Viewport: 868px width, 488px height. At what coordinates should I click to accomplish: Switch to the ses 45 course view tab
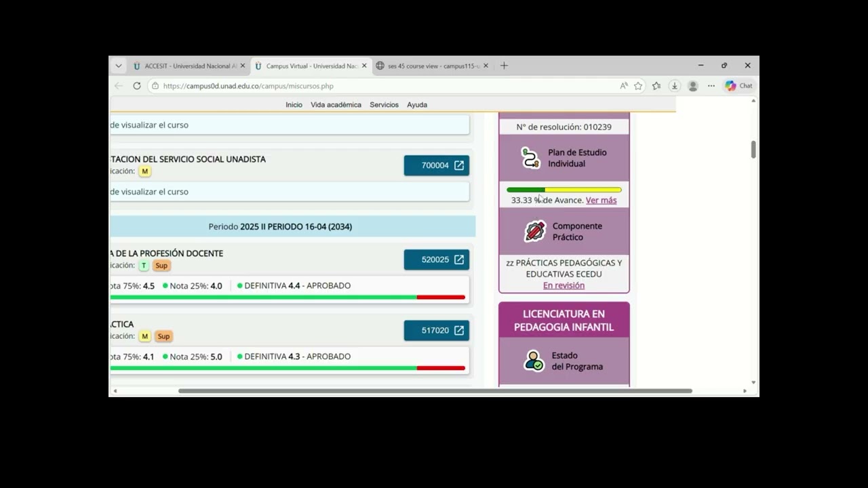pos(432,66)
